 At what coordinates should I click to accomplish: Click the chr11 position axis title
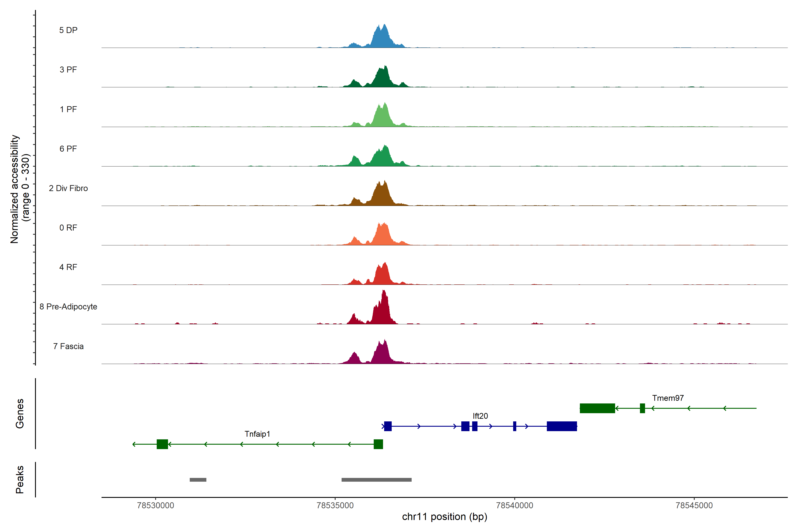(444, 517)
